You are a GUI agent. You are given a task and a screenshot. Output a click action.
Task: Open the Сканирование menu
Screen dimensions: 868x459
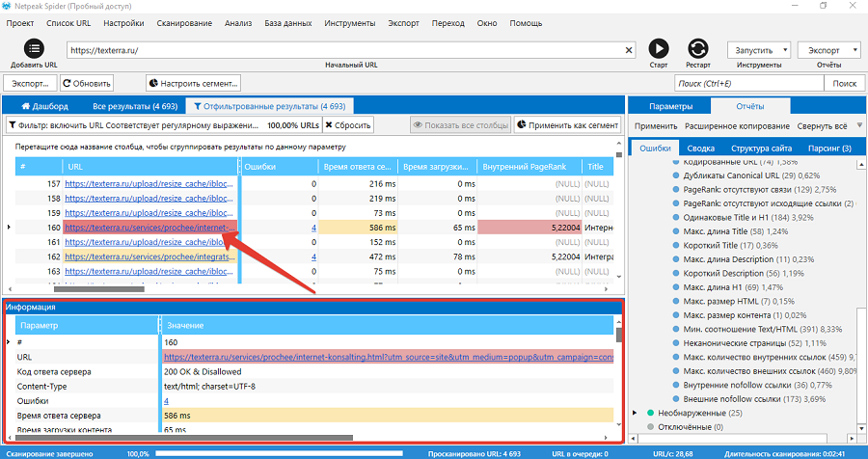coord(184,23)
